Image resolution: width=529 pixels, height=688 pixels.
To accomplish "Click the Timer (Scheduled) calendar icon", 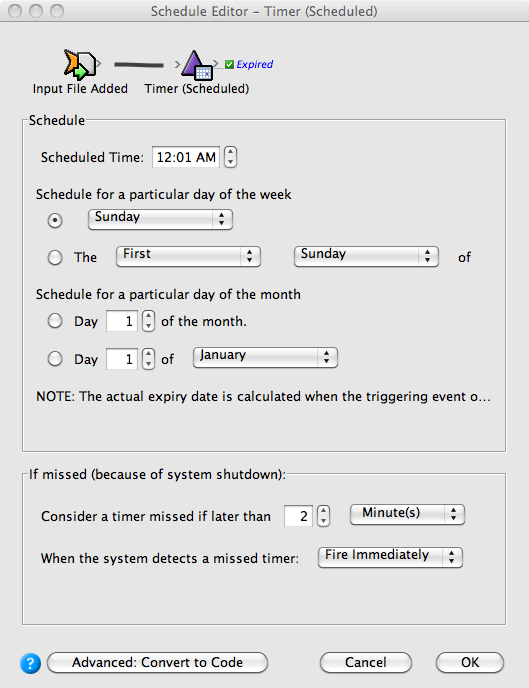I will (x=197, y=66).
